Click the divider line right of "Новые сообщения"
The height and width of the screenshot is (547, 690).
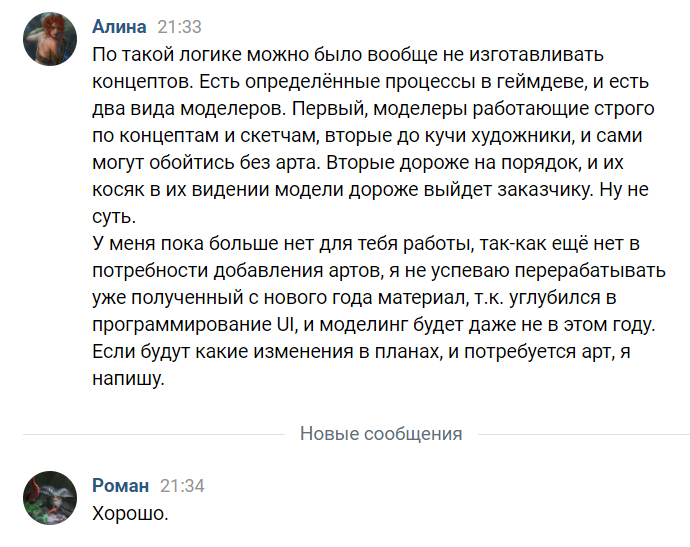pyautogui.click(x=582, y=434)
